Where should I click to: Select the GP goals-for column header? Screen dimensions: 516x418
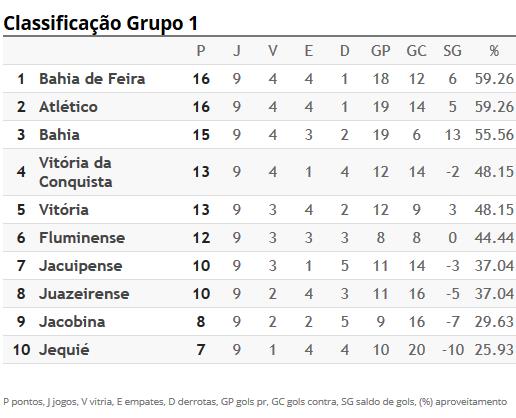(x=381, y=51)
